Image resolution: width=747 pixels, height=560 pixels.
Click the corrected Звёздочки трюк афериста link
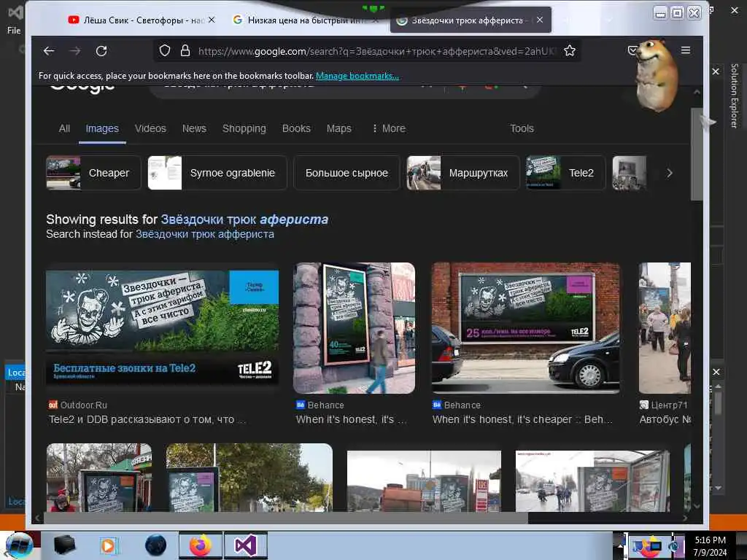click(244, 219)
